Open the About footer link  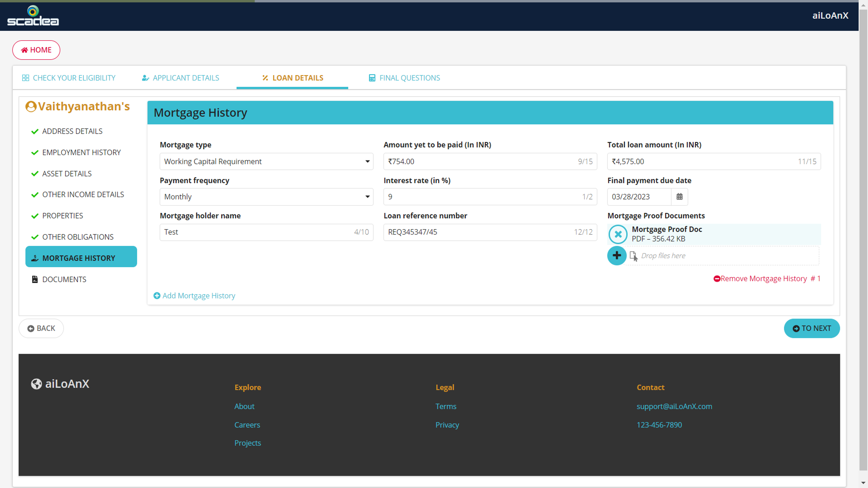pos(244,406)
